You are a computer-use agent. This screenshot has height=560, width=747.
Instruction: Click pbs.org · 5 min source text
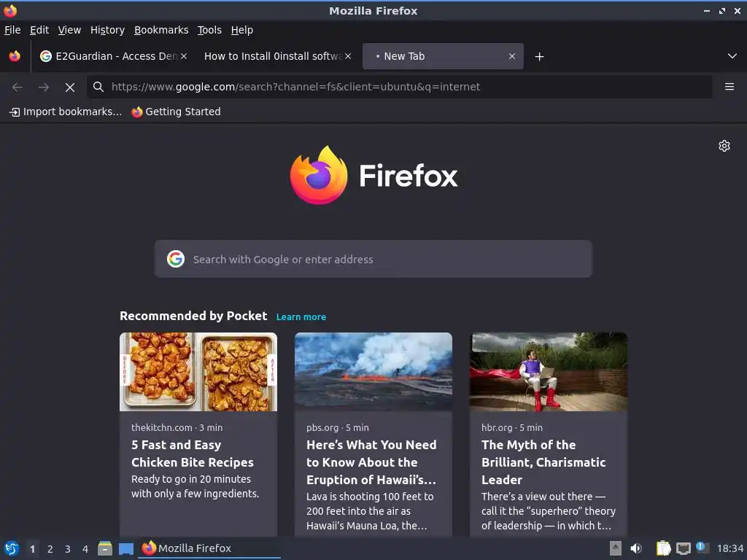[x=337, y=427]
